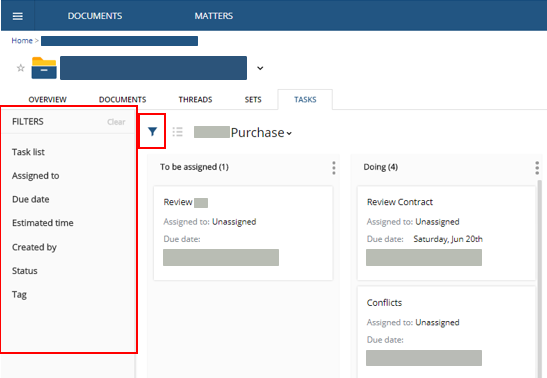Expand the Created by filter
The height and width of the screenshot is (378, 547).
click(34, 247)
